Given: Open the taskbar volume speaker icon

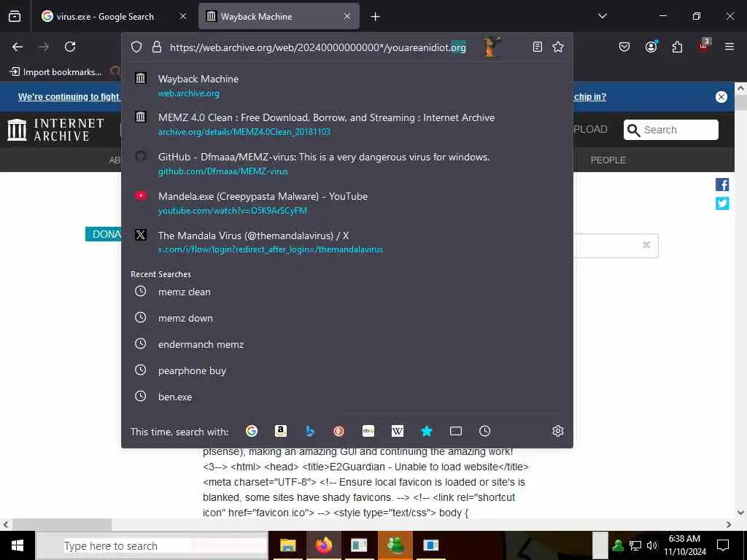Looking at the screenshot, I should coord(652,545).
